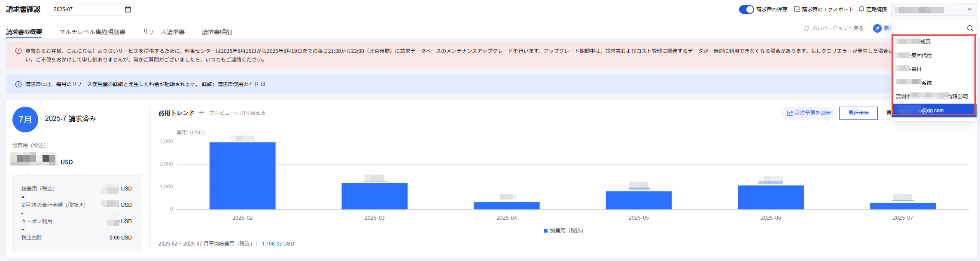The image size is (980, 261).
Task: Select the 集団代付 account option
Action: [921, 55]
